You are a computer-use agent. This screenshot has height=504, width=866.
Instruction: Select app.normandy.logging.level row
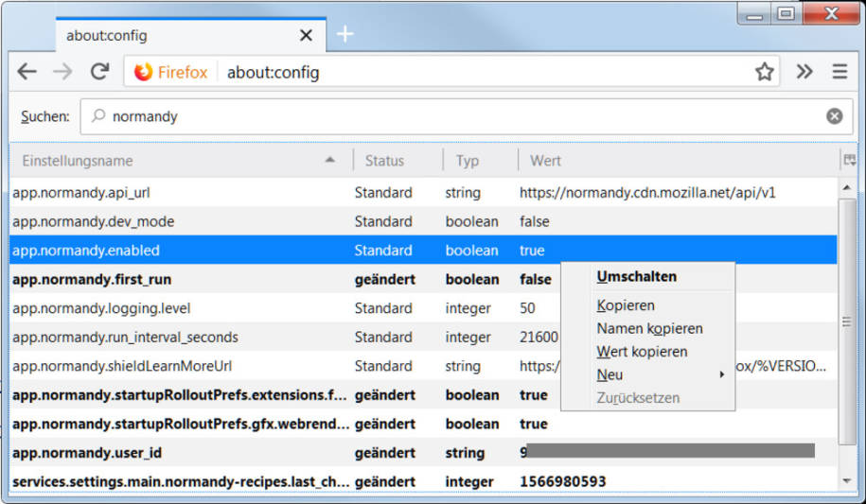tap(423, 308)
